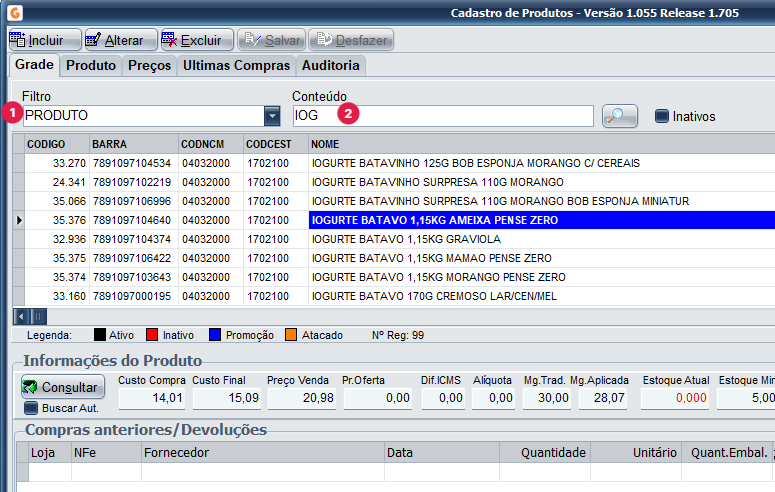Click the Pr.Oferta field
The height and width of the screenshot is (492, 775).
tap(378, 398)
